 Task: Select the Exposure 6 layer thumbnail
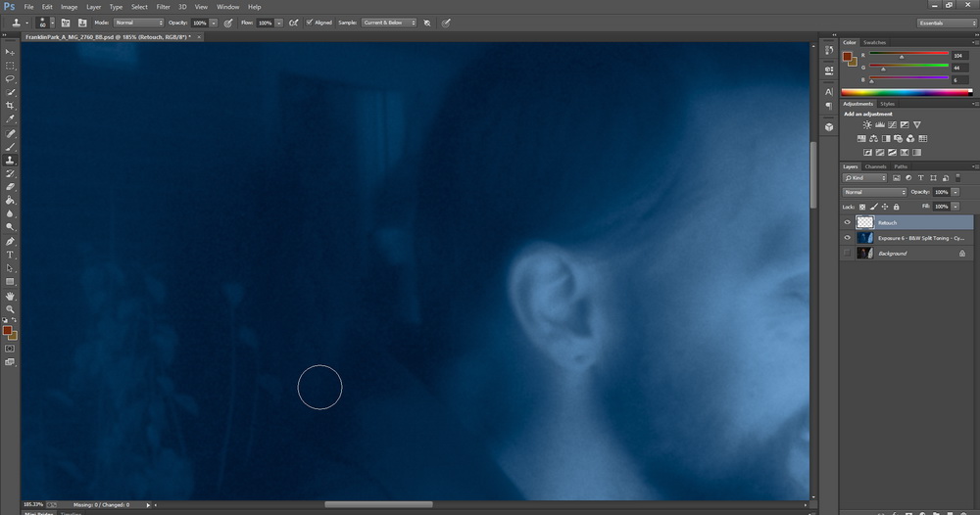[865, 238]
